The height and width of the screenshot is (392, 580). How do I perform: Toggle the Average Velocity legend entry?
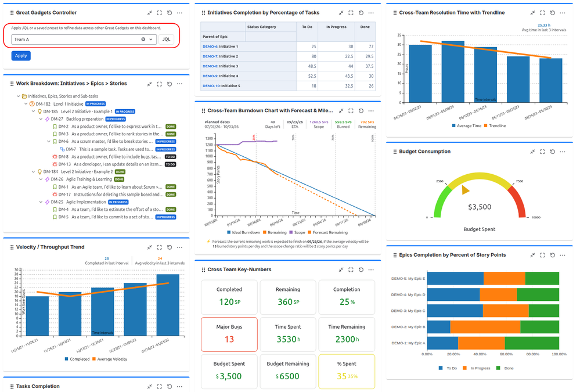point(110,359)
